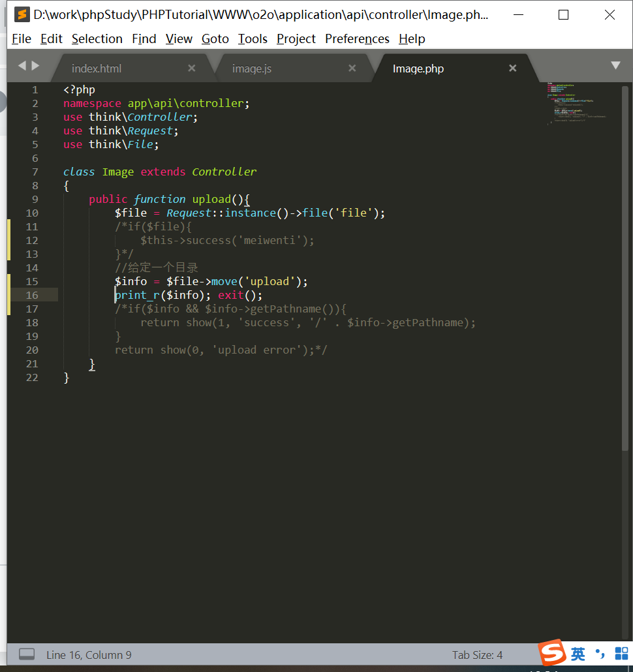The width and height of the screenshot is (633, 672).
Task: Click 'app\api\controller' namespace path
Action: point(185,104)
